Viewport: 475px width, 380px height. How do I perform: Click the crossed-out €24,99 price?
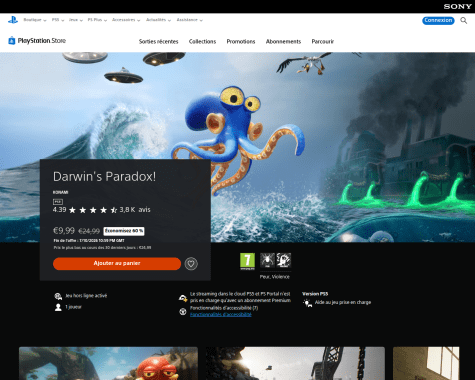[x=89, y=231]
